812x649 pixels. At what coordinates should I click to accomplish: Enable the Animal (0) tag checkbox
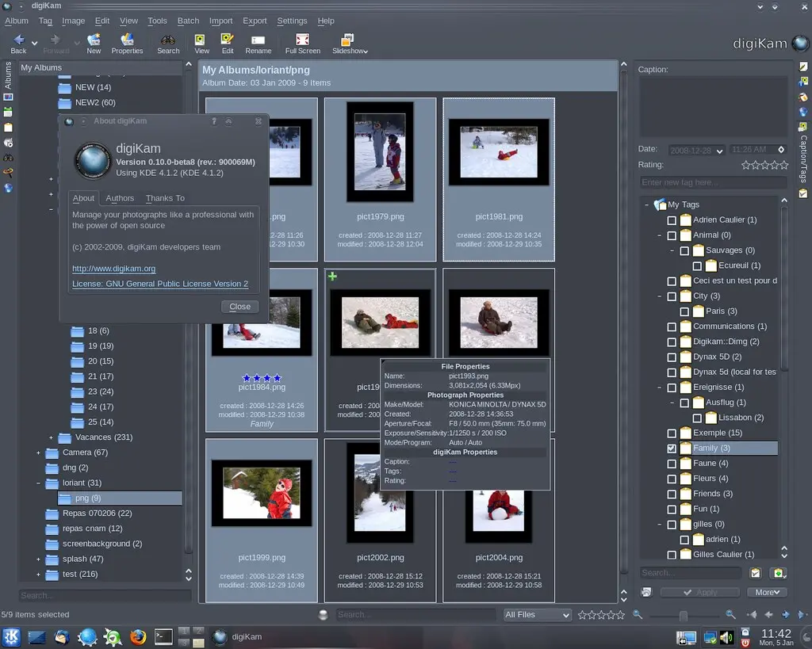click(671, 235)
